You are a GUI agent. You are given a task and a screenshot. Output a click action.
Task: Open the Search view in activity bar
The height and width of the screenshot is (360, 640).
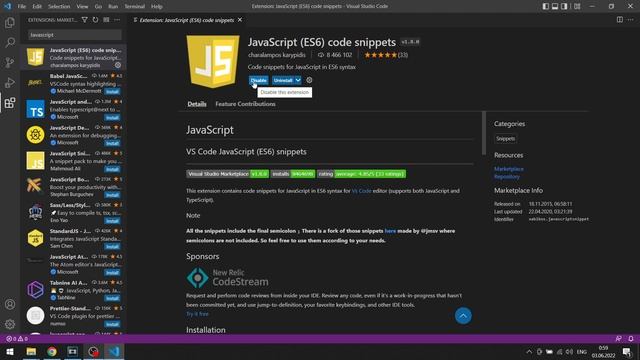click(x=10, y=42)
